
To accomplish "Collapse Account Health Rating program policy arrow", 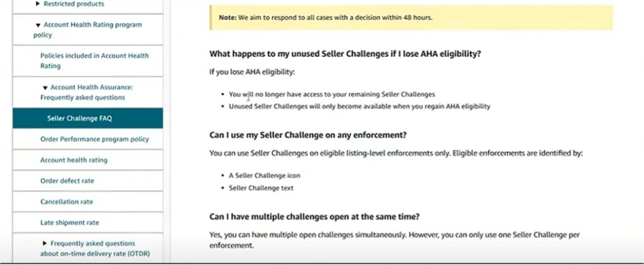I will tap(38, 25).
